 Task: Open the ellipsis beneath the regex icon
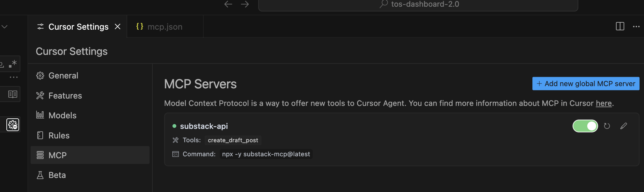point(14,78)
